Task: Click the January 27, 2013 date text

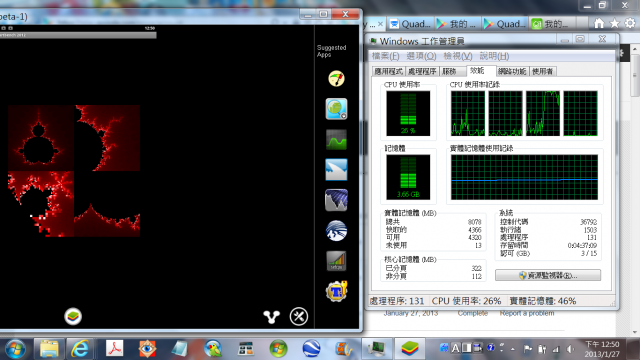Action: pyautogui.click(x=411, y=313)
